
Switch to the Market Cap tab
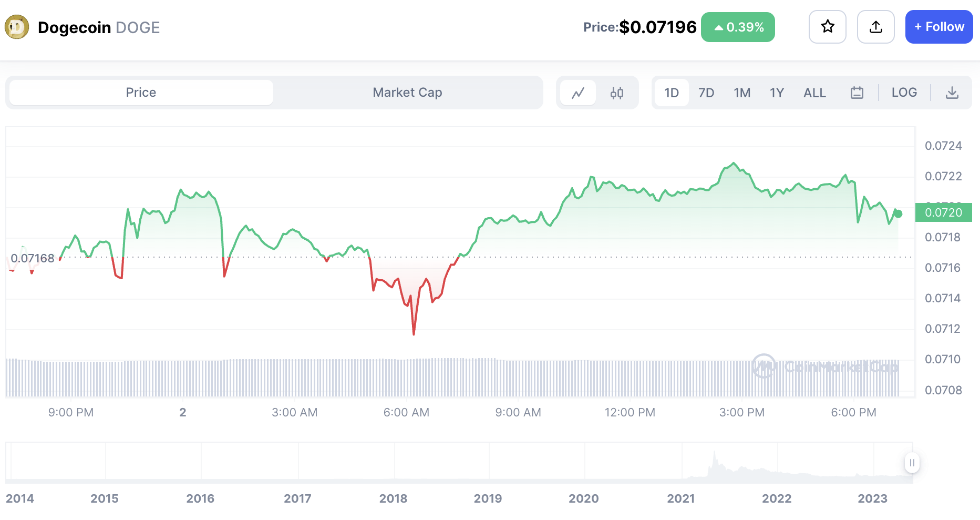407,93
